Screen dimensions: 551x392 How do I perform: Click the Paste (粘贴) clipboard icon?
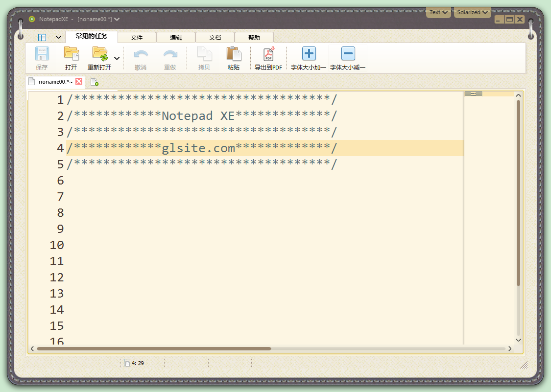[234, 54]
